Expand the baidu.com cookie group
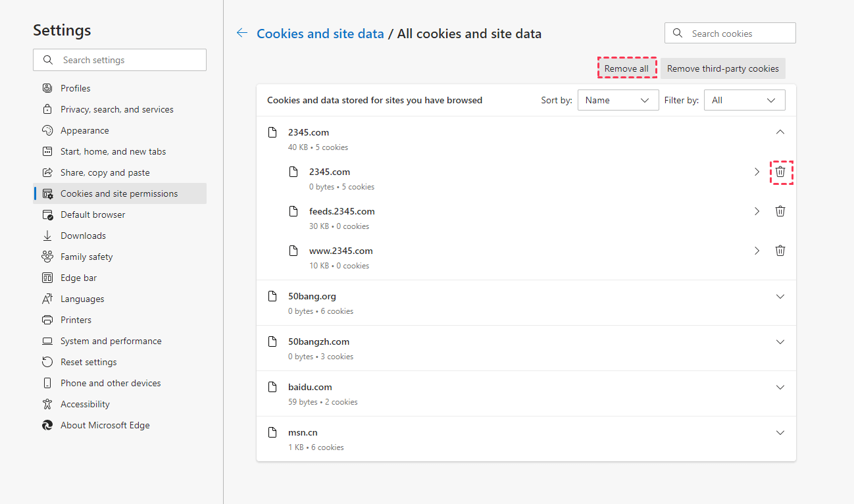Image resolution: width=854 pixels, height=504 pixels. pos(780,387)
